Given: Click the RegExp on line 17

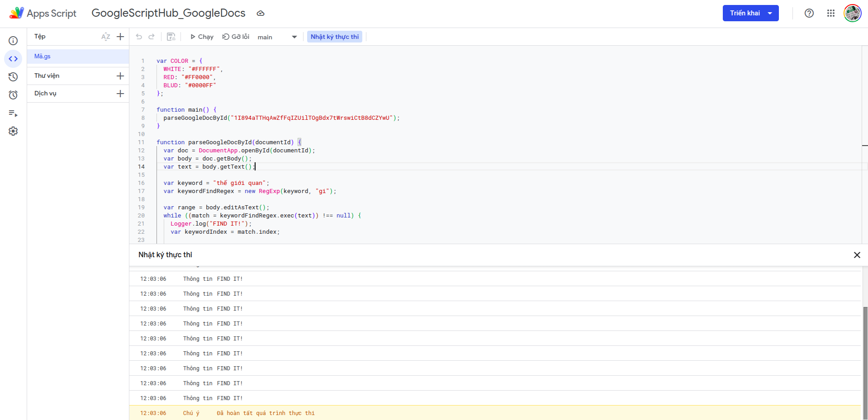Looking at the screenshot, I should tap(269, 191).
